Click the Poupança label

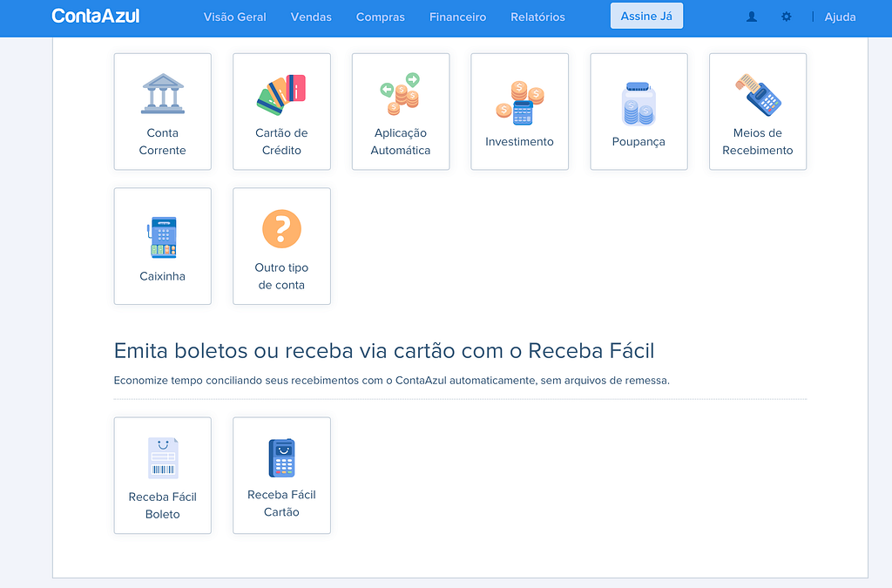[x=639, y=142]
